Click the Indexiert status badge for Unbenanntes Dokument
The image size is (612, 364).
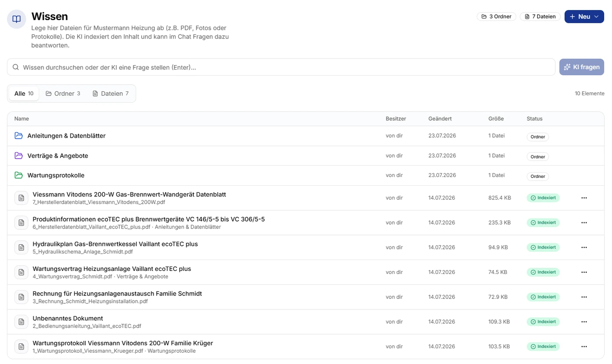coord(543,322)
